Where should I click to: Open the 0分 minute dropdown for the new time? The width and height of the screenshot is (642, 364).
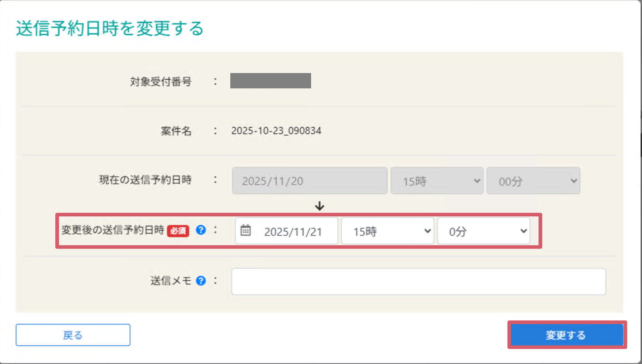(484, 231)
